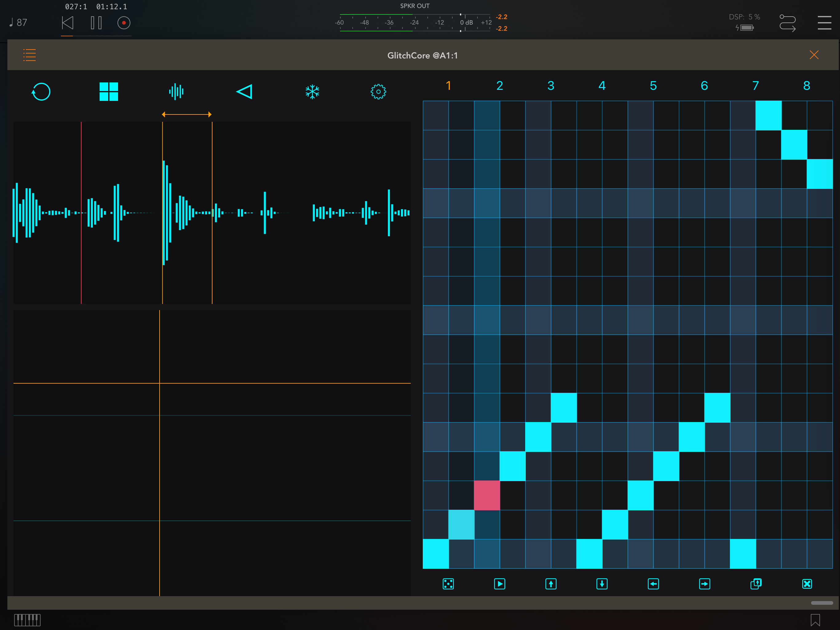Click the copy pattern icon
The height and width of the screenshot is (630, 840).
click(756, 584)
